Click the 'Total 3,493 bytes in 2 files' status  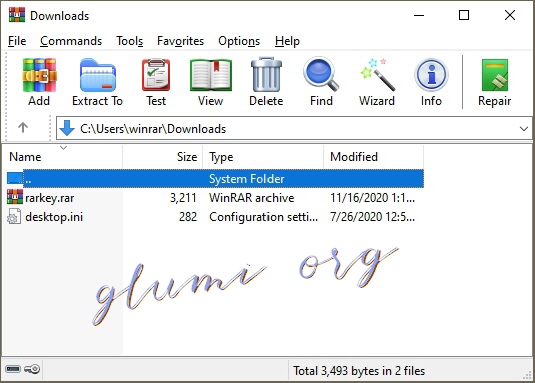(359, 371)
